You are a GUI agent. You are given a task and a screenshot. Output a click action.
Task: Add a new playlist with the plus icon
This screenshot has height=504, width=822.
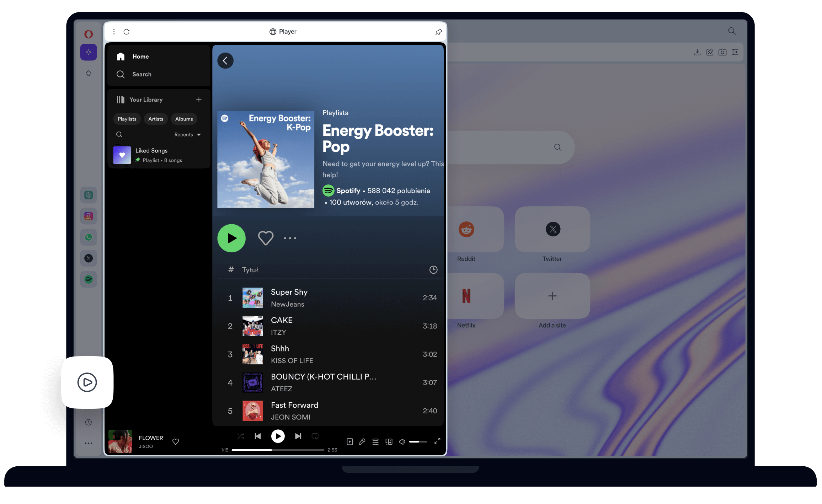pos(199,100)
